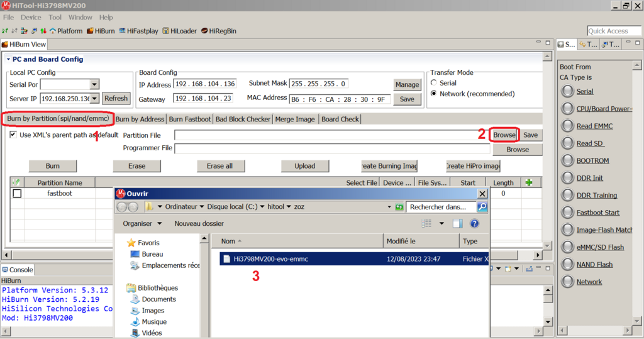Screen dimensions: 644x339
Task: Click the view mode icon in Ouvrir dialog
Action: [x=427, y=223]
